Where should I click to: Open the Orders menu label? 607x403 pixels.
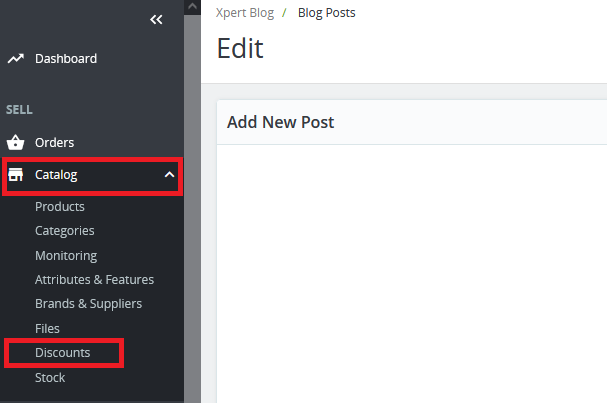coord(54,143)
